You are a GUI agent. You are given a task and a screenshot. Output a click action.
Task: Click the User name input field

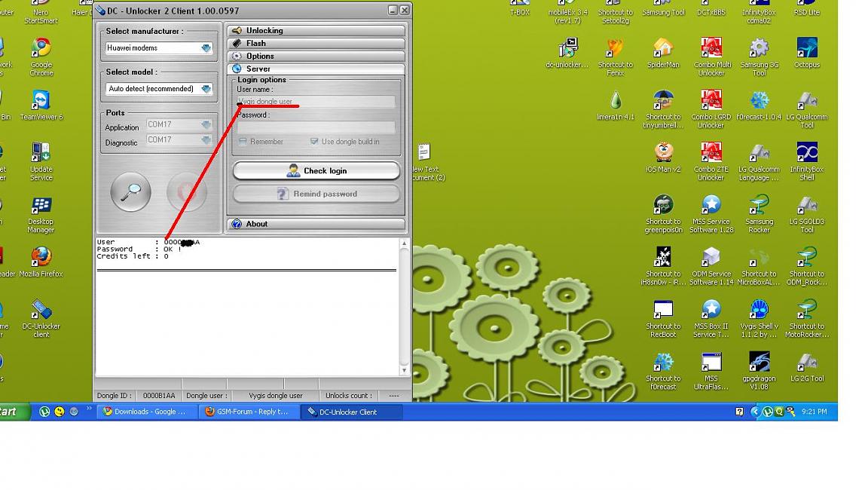(316, 102)
